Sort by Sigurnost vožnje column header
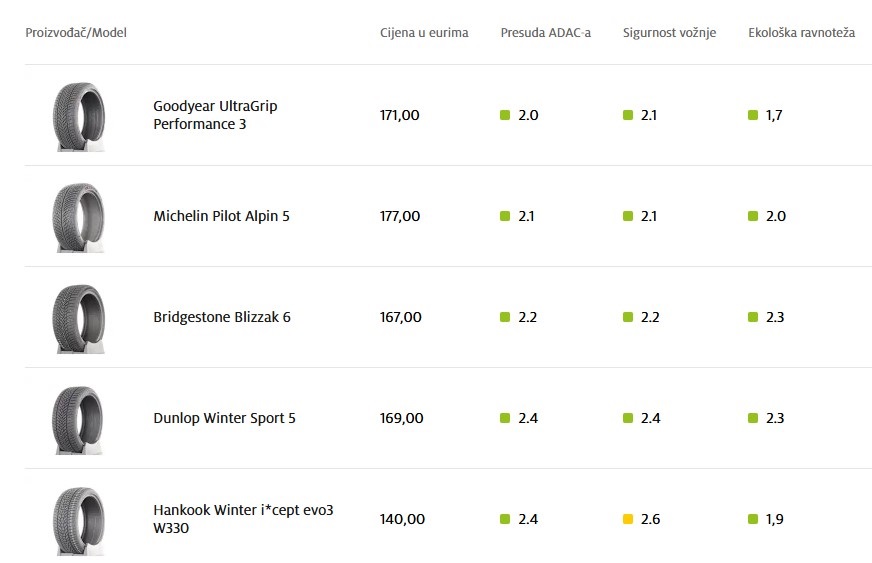This screenshot has width=872, height=563. click(669, 33)
